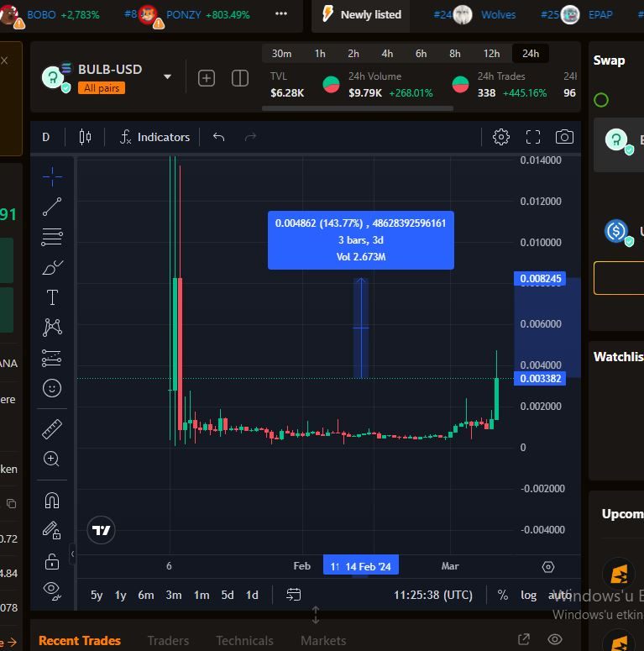The width and height of the screenshot is (644, 651).
Task: Open the Recent Trades tab
Action: (x=80, y=641)
